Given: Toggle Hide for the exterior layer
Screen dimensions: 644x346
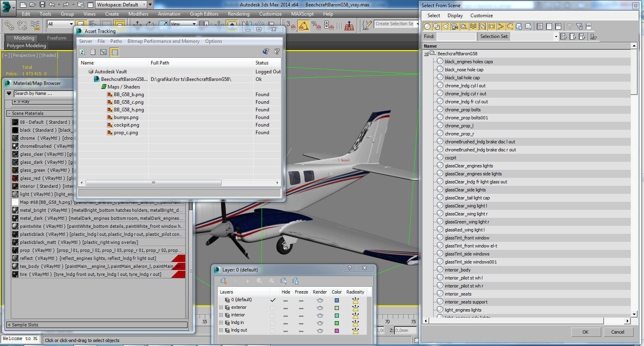Looking at the screenshot, I should (x=286, y=308).
